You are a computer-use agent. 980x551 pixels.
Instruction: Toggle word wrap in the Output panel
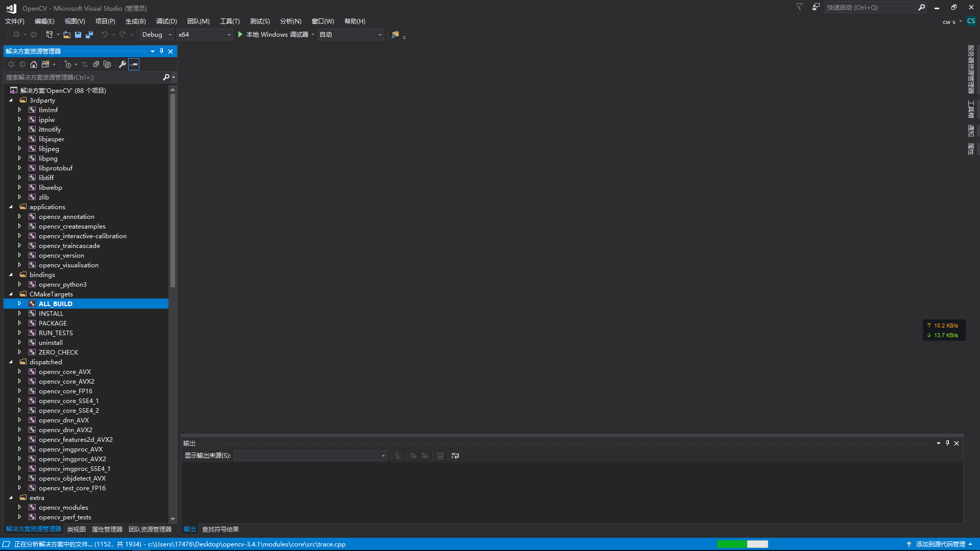tap(455, 456)
